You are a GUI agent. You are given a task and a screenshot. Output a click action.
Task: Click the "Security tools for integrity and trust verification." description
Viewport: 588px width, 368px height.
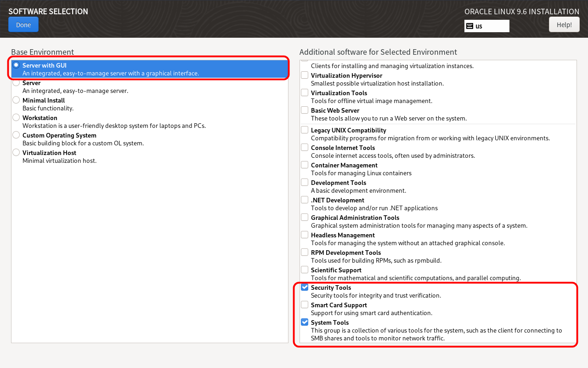pos(376,295)
